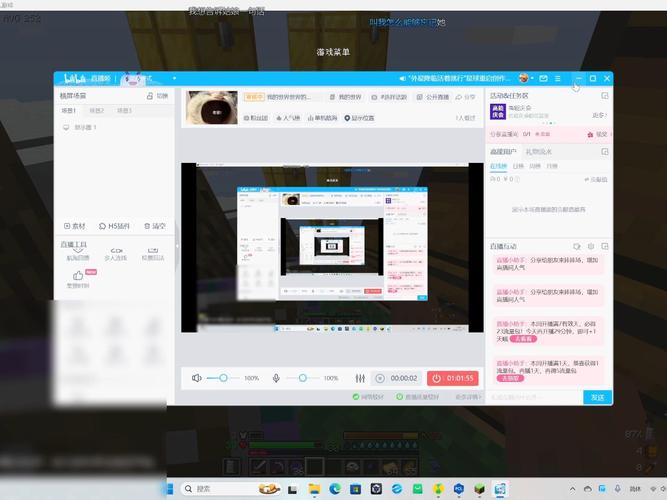This screenshot has height=500, width=667.
Task: Click the purple activity banner icon
Action: pos(498,111)
